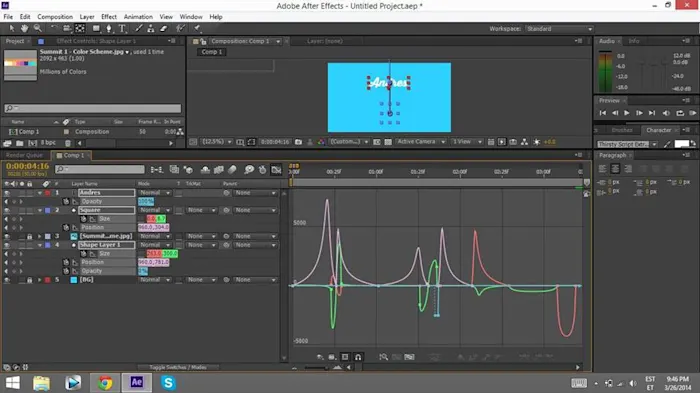This screenshot has height=393, width=700.
Task: Select the Selection arrow tool
Action: point(12,29)
